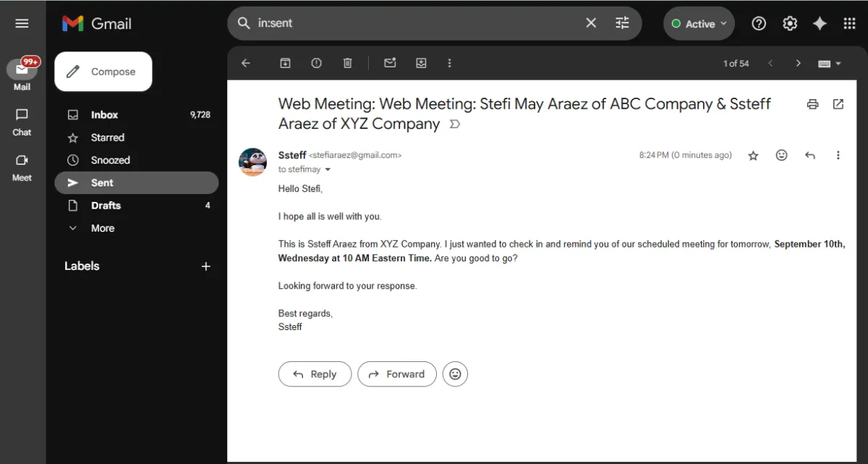
Task: Delete this email with trash icon
Action: [347, 63]
